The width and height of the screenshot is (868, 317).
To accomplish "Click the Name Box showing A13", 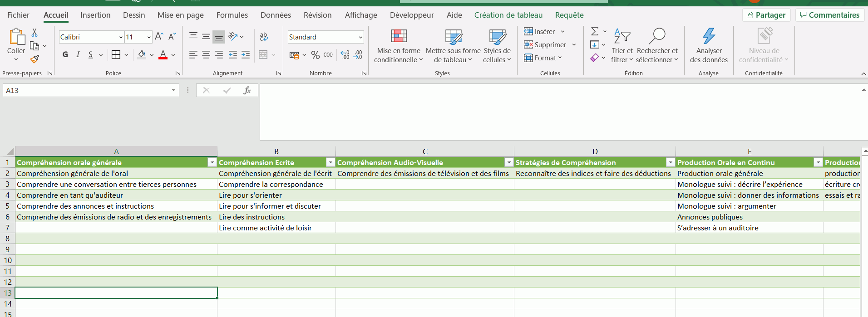I will click(86, 90).
